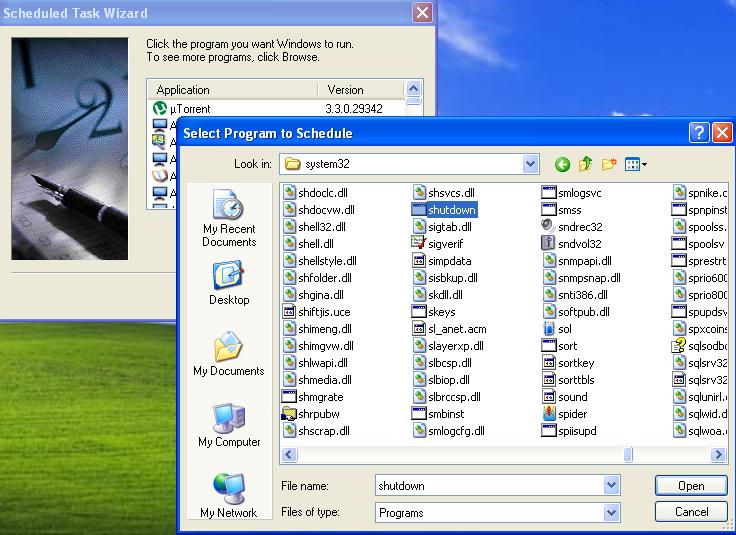Screen dimensions: 736x535
Task: Select the smbinst file
Action: tap(438, 414)
